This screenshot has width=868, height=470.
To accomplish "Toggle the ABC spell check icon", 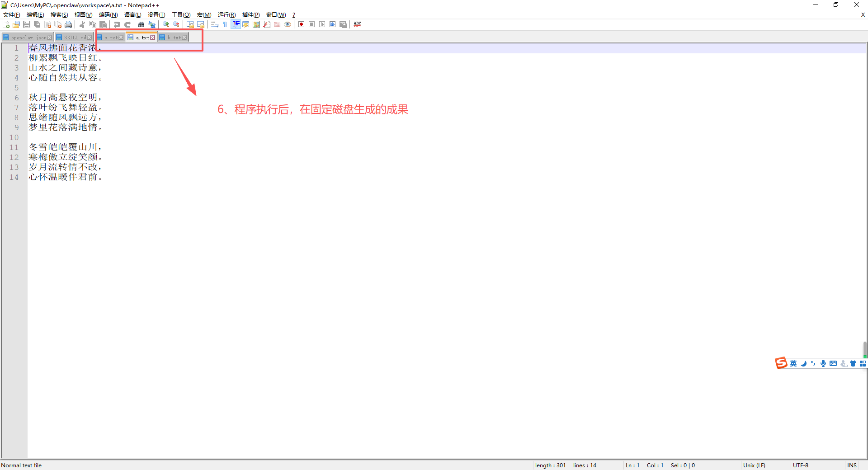I will [357, 24].
